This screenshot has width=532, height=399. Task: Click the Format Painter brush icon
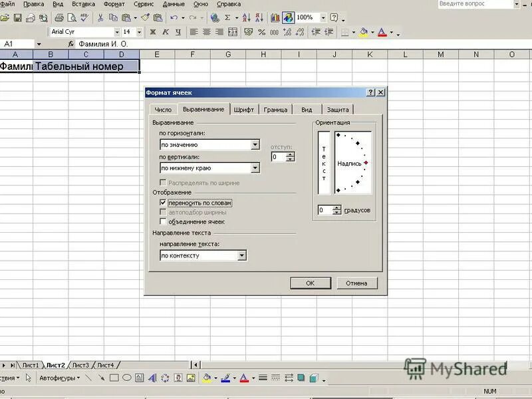pos(145,18)
